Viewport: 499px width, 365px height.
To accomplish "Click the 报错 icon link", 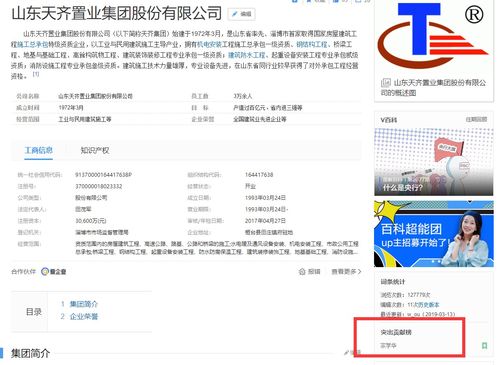I will (309, 272).
